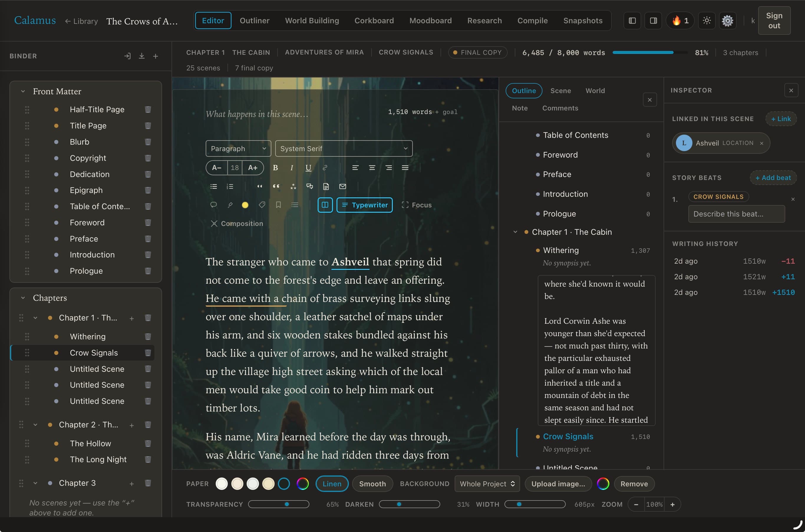Exit Composition mode
805x532 pixels.
pos(237,224)
